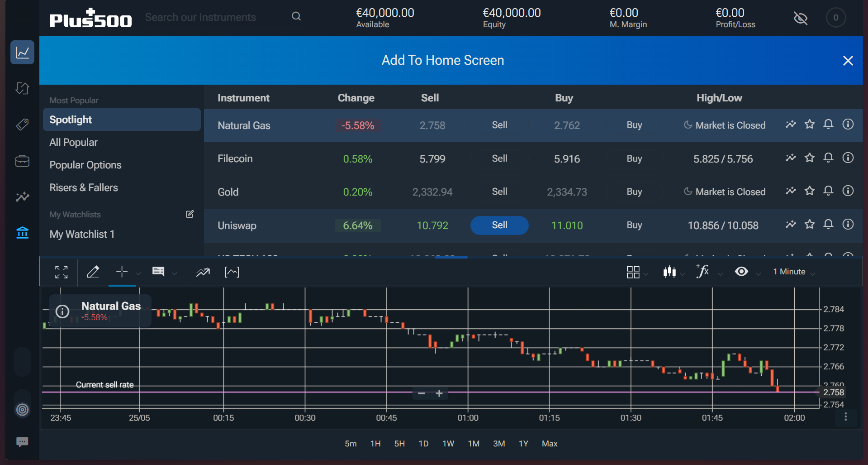Open the chart type candlestick dropdown

tap(673, 272)
